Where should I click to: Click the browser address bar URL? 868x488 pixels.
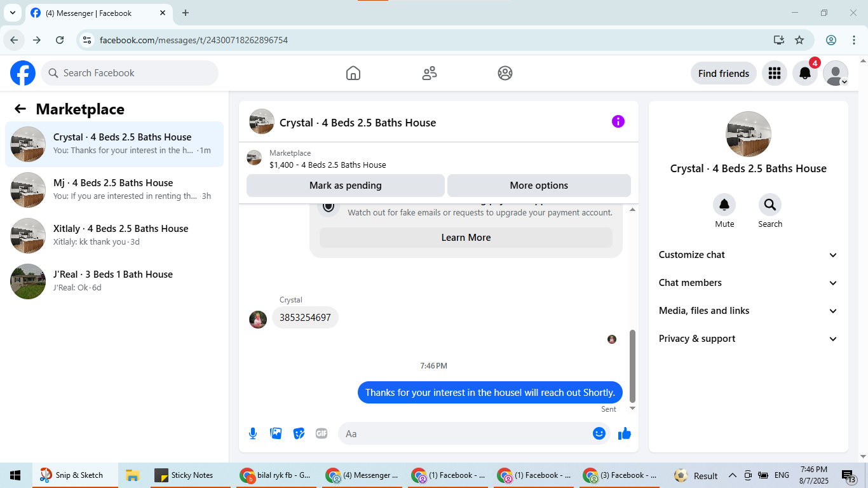[x=194, y=40]
